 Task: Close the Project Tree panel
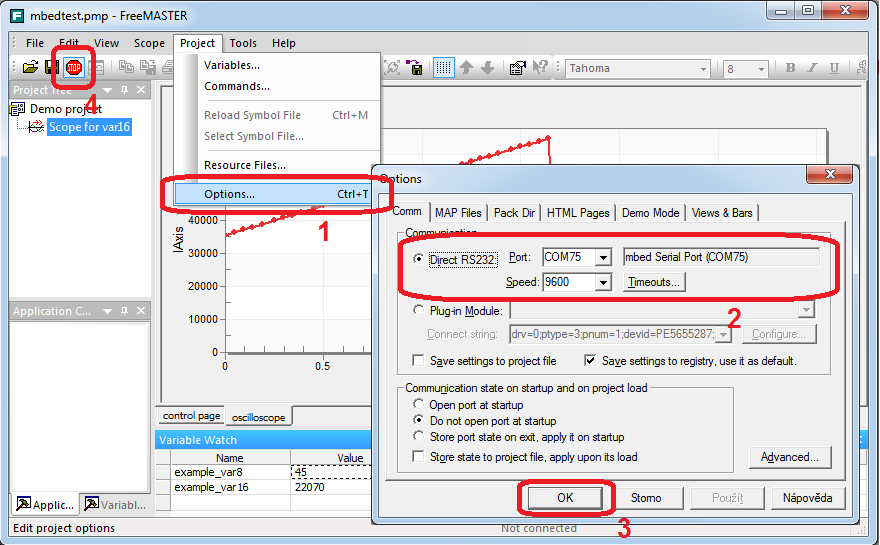[141, 90]
